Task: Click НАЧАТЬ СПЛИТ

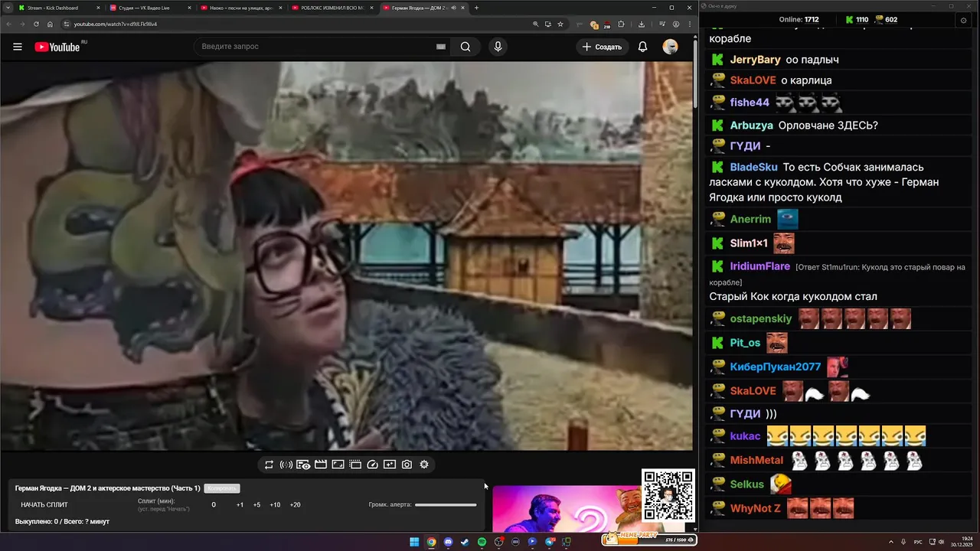Action: pyautogui.click(x=44, y=505)
